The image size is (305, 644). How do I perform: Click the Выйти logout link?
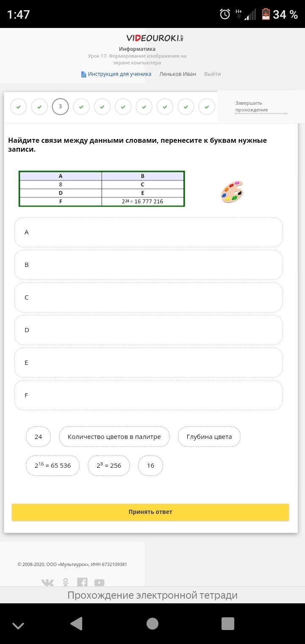tap(212, 74)
